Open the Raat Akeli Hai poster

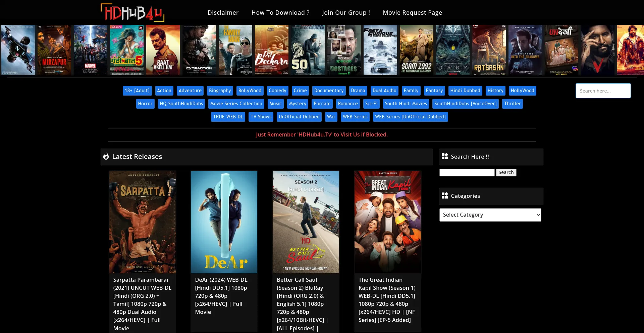pyautogui.click(x=163, y=50)
